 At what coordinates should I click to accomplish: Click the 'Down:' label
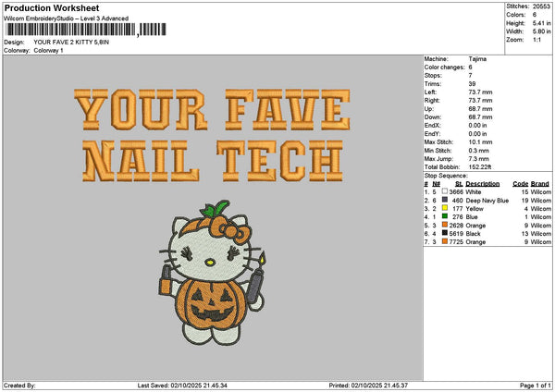point(433,117)
